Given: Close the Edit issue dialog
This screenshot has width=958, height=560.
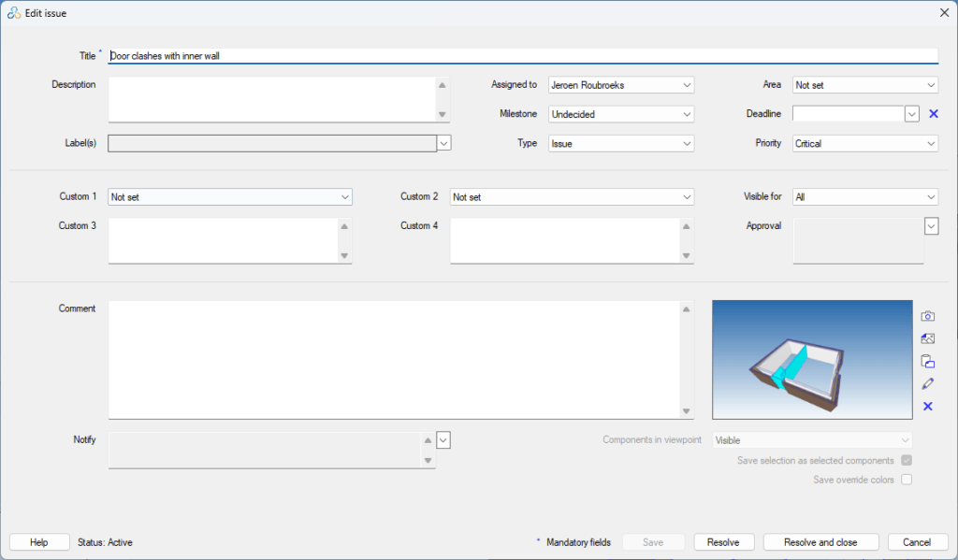Looking at the screenshot, I should [x=944, y=13].
